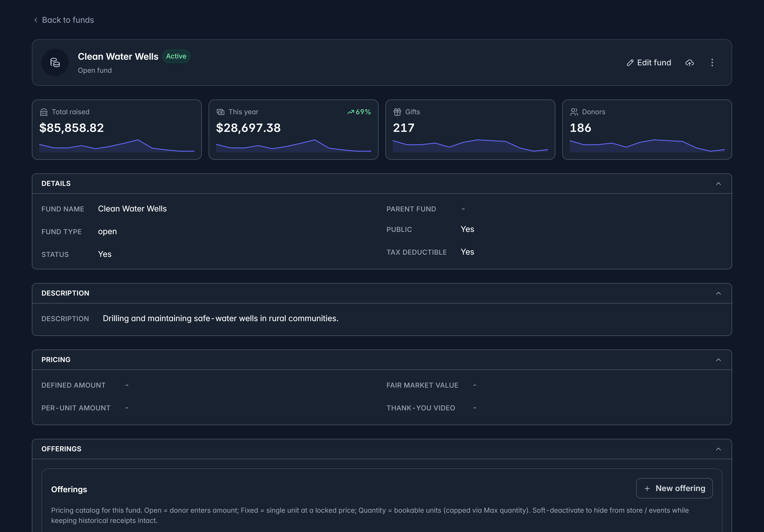Click the money icon beside This year
Screen dimensions: 764x532
[x=220, y=112]
